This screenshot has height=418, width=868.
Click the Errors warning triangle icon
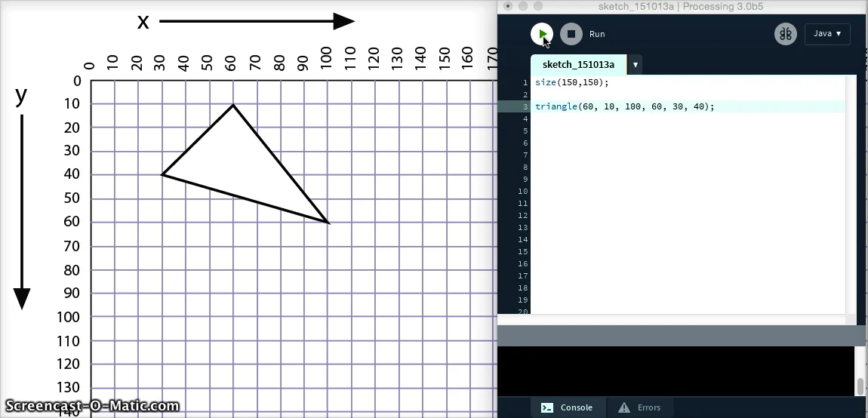click(x=624, y=407)
